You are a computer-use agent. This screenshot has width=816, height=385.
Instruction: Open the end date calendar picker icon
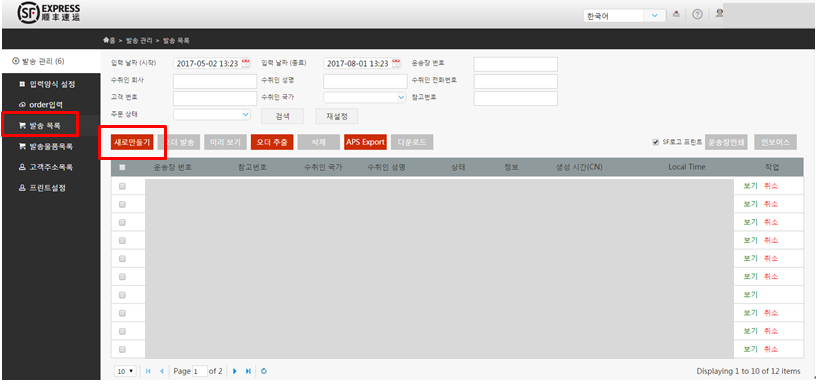[396, 63]
